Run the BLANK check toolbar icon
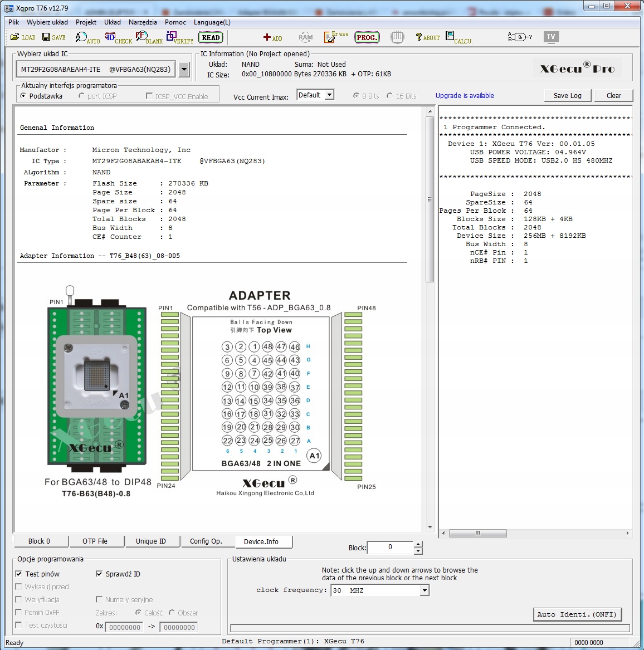The height and width of the screenshot is (650, 644). (x=149, y=38)
